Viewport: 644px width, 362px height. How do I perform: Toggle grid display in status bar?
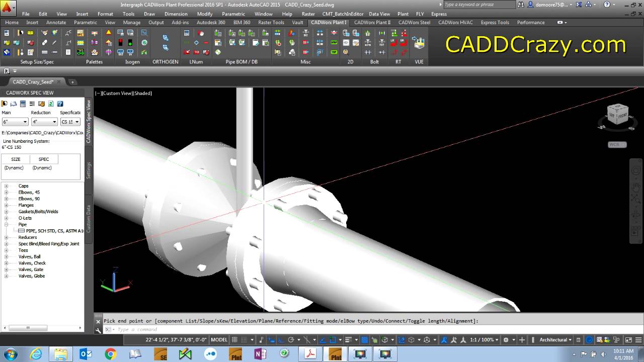point(234,340)
